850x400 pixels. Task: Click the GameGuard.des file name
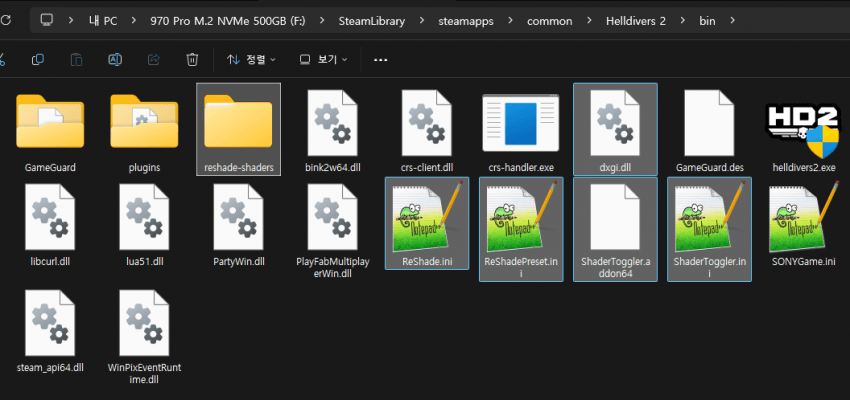pyautogui.click(x=710, y=167)
